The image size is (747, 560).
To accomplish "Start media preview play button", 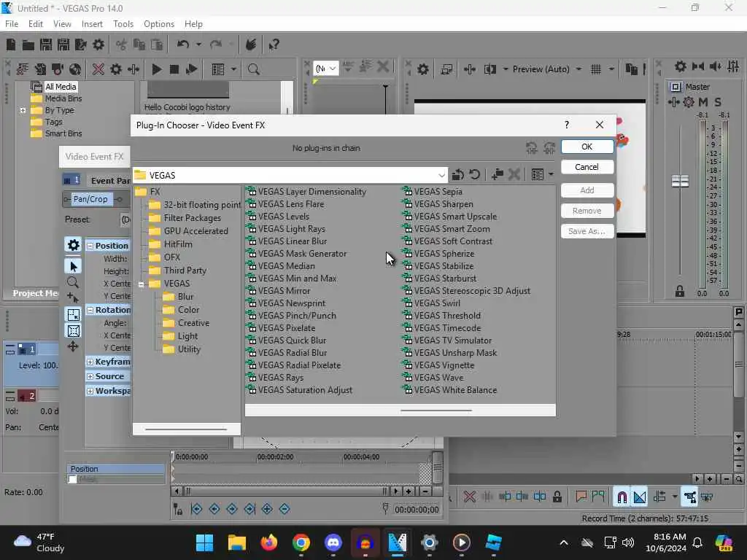I will (x=156, y=69).
